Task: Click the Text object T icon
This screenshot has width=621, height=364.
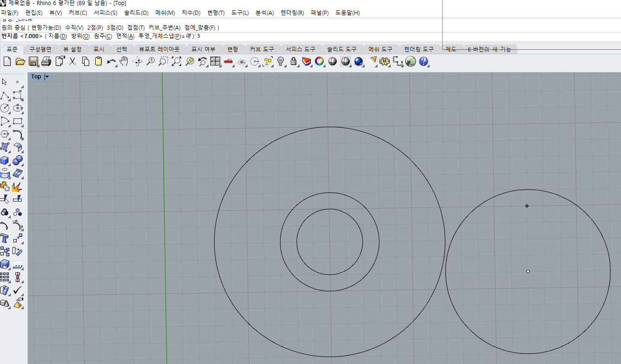Action: pos(5,239)
